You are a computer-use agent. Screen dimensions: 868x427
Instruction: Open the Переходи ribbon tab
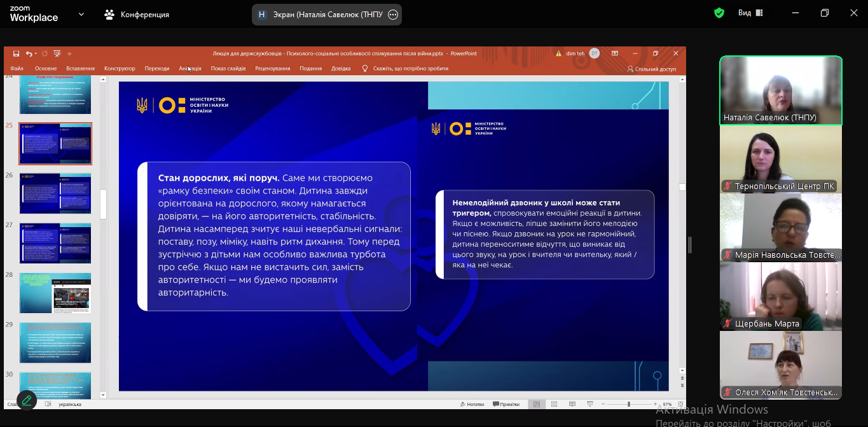coord(156,69)
